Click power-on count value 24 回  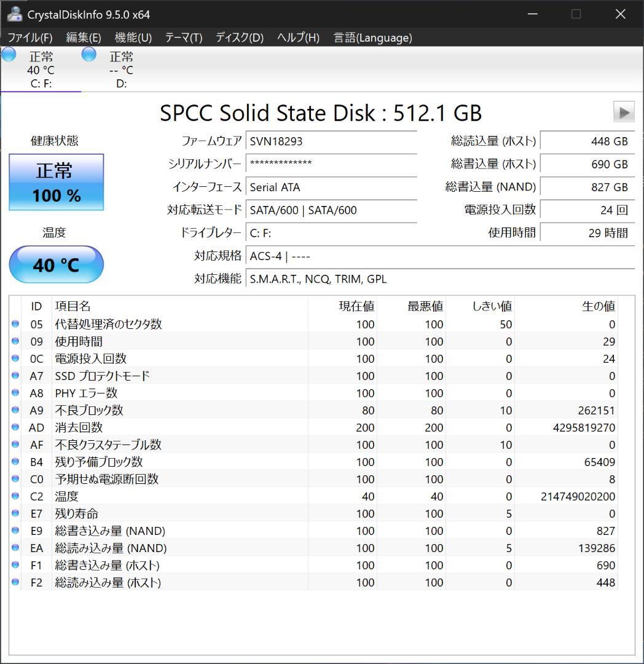587,210
